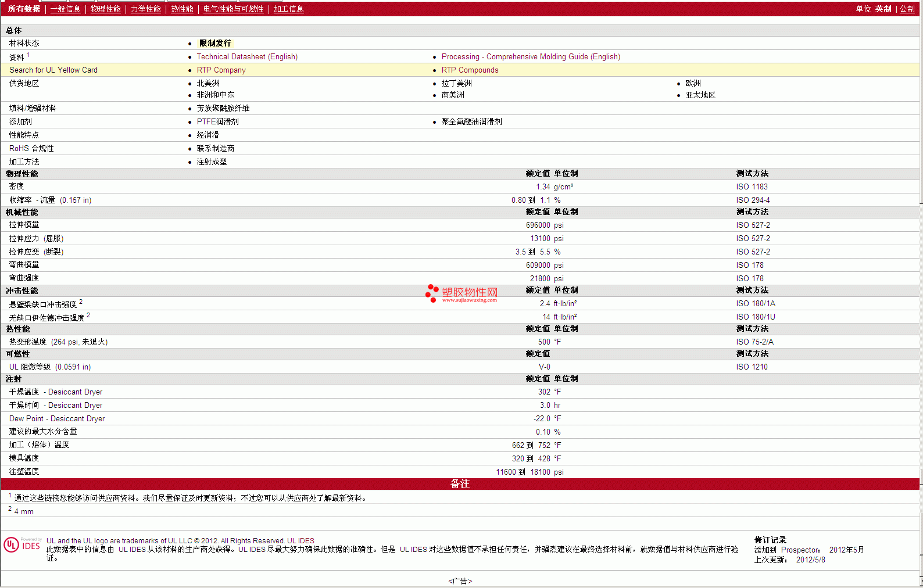
Task: Select 英制 units option
Action: coord(883,9)
